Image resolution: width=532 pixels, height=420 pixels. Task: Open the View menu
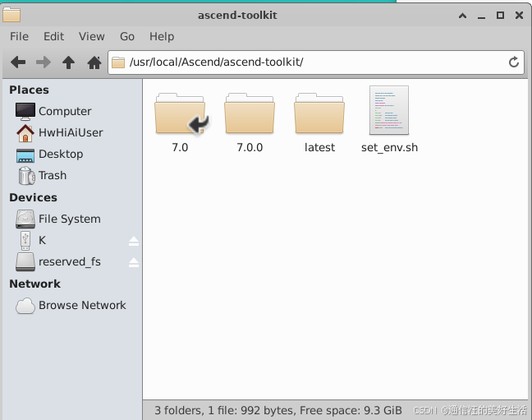[92, 36]
